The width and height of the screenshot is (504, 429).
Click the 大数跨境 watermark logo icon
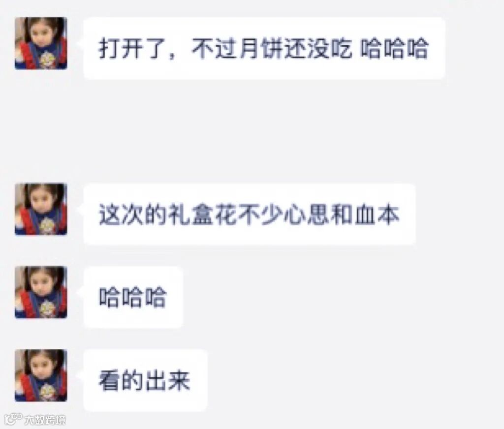coord(13,419)
